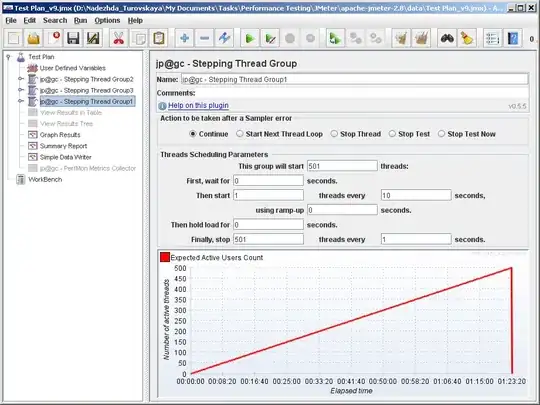540x405 pixels.
Task: Click the binoculars Search icon
Action: tap(447, 38)
